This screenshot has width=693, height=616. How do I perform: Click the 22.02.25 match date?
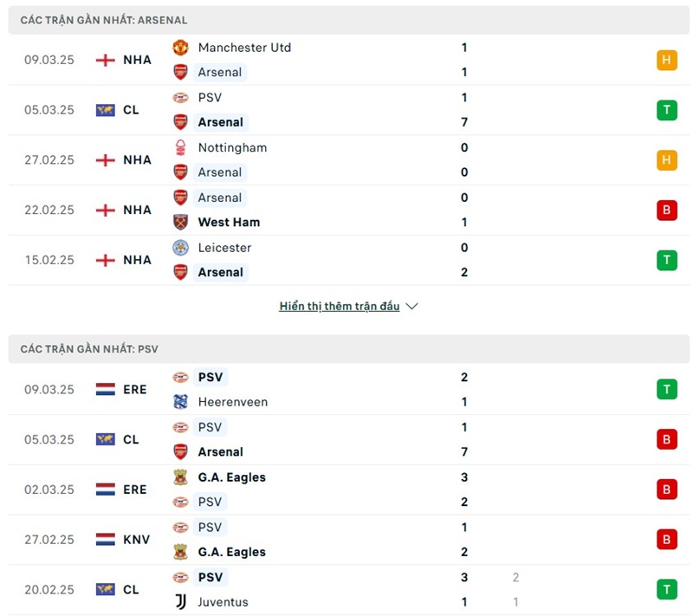click(49, 210)
